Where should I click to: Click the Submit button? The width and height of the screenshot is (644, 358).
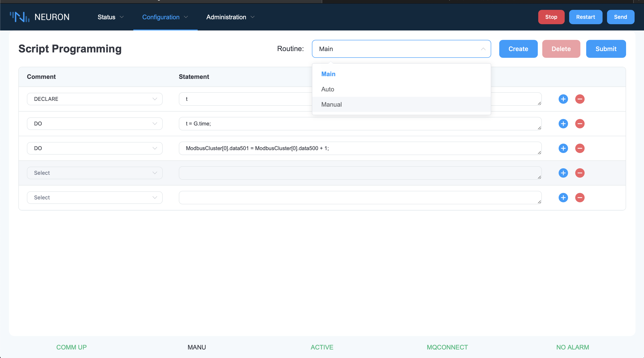(x=606, y=48)
